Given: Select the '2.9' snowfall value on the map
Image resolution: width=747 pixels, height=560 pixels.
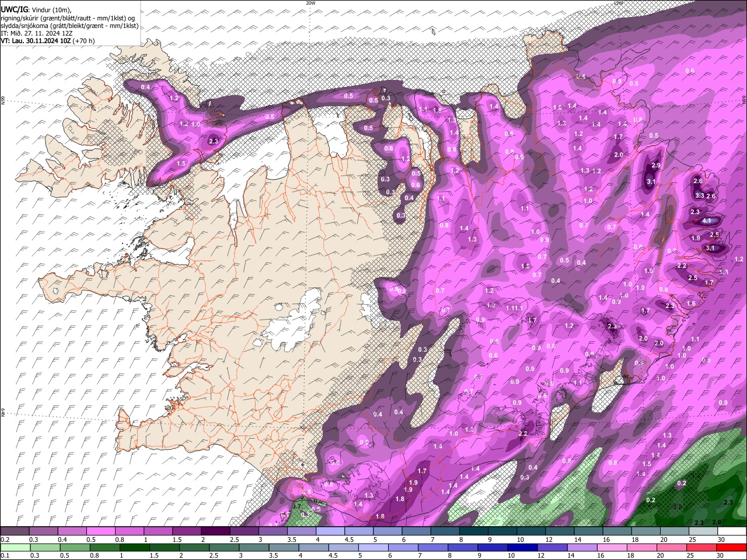Looking at the screenshot, I should pyautogui.click(x=655, y=166).
